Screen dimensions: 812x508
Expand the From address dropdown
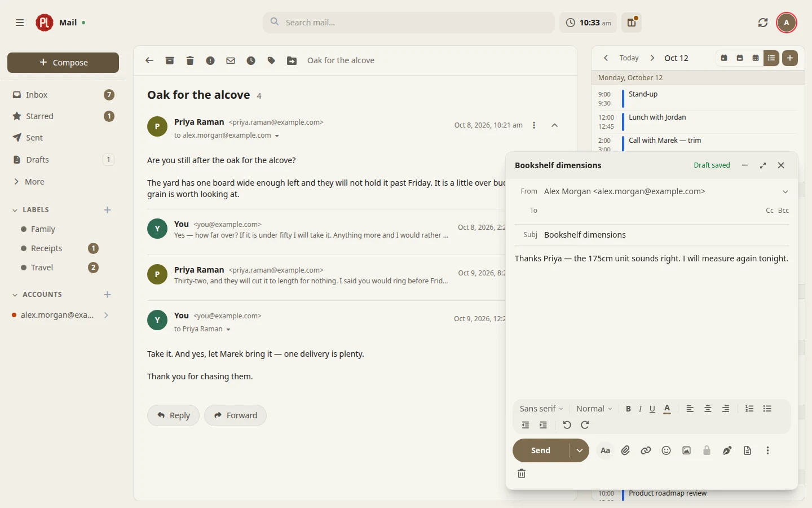click(785, 192)
